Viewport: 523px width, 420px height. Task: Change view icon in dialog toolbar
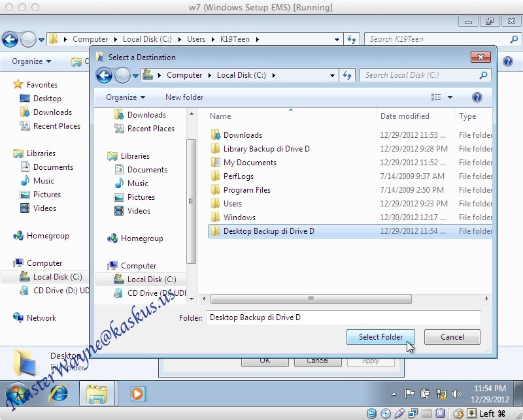click(x=435, y=97)
